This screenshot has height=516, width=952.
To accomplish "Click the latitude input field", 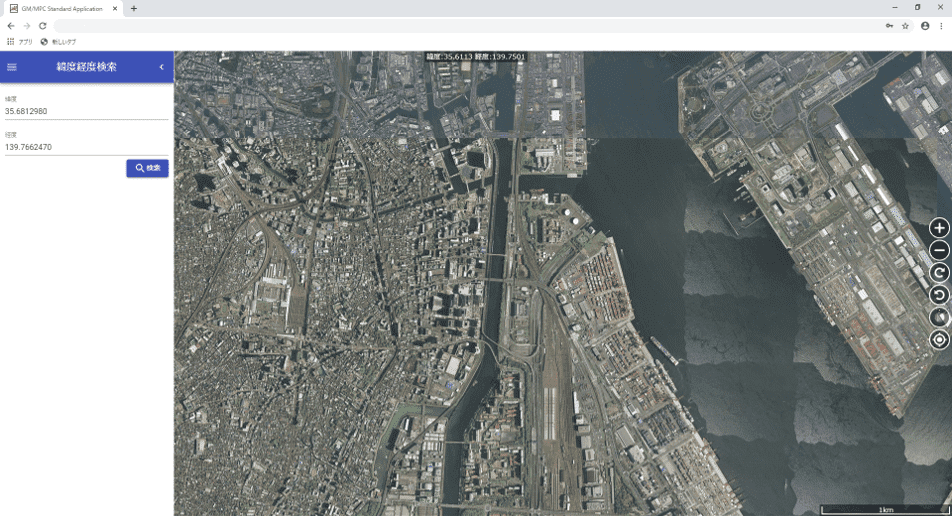I will (x=86, y=111).
